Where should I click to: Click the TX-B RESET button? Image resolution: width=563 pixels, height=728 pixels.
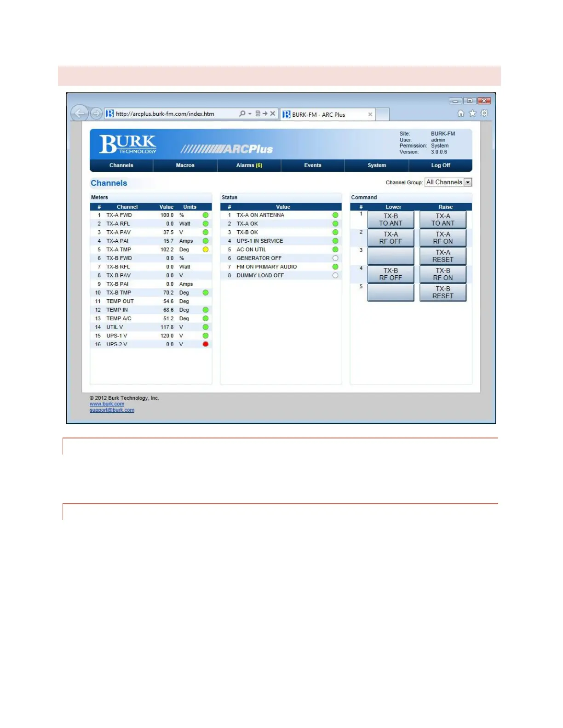443,292
